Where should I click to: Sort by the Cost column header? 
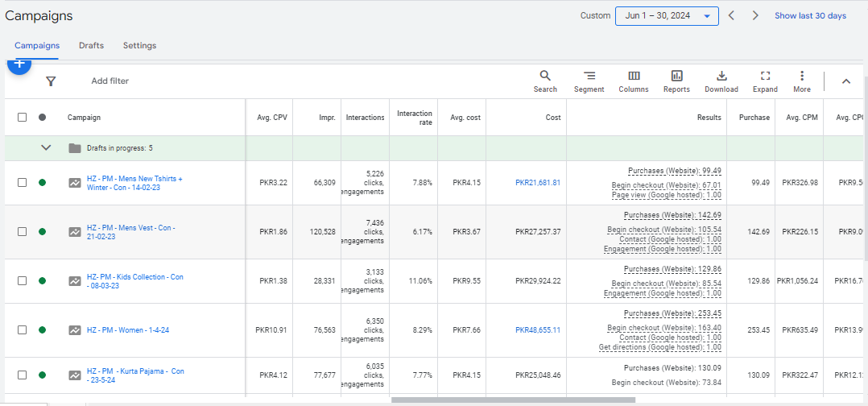tap(553, 118)
